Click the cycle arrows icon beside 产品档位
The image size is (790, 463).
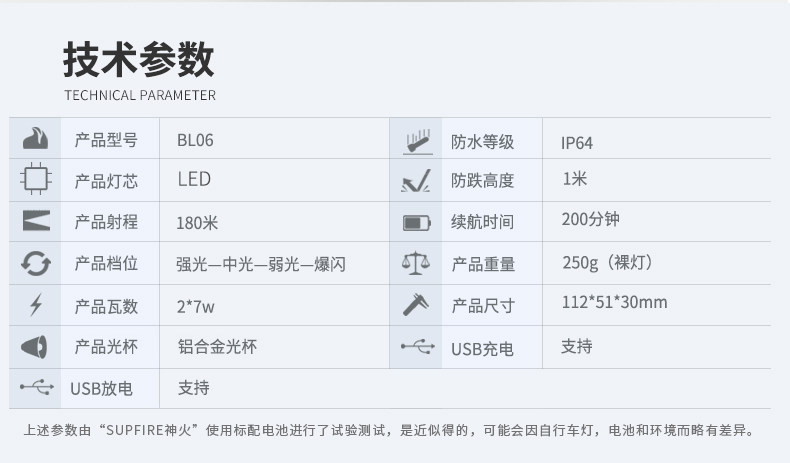[35, 263]
